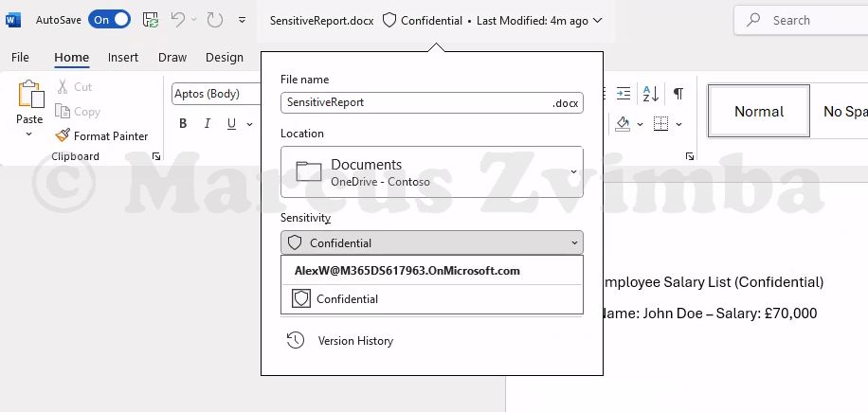Click the File name input field

(415, 102)
